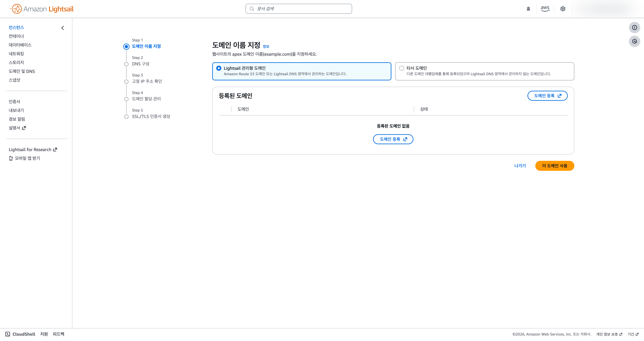Click the search magnifier icon
The width and height of the screenshot is (644, 341).
252,9
